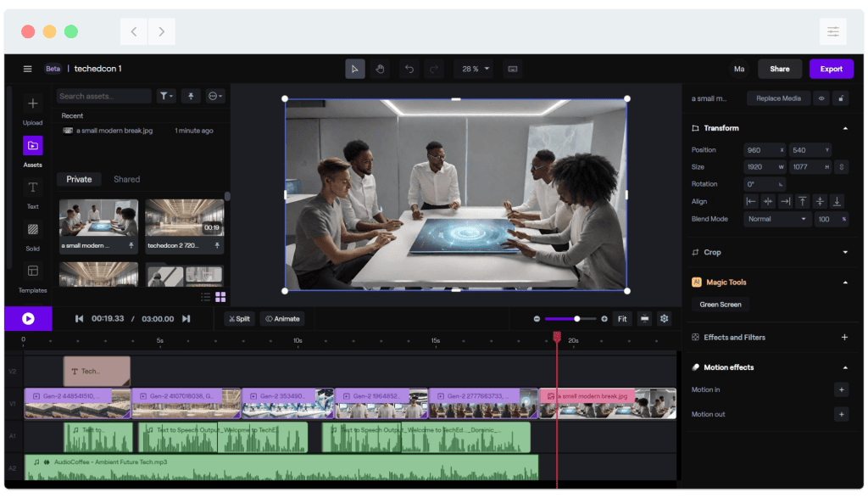
Task: Click the timeline settings gear icon
Action: (x=663, y=318)
